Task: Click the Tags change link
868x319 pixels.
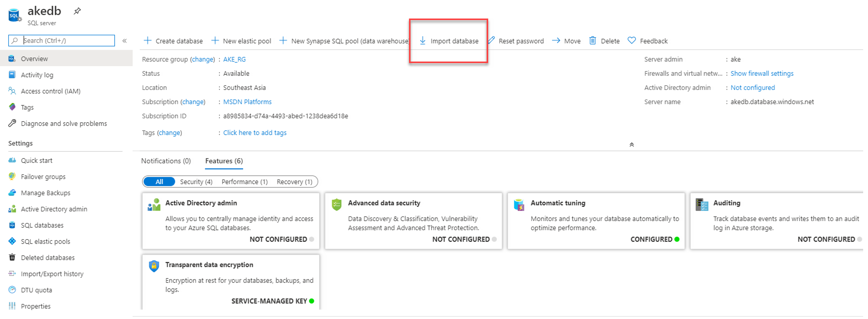Action: tap(169, 133)
